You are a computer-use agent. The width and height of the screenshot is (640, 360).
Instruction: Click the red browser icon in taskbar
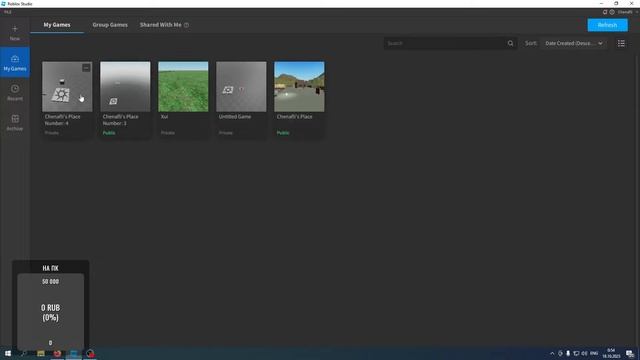pyautogui.click(x=57, y=353)
